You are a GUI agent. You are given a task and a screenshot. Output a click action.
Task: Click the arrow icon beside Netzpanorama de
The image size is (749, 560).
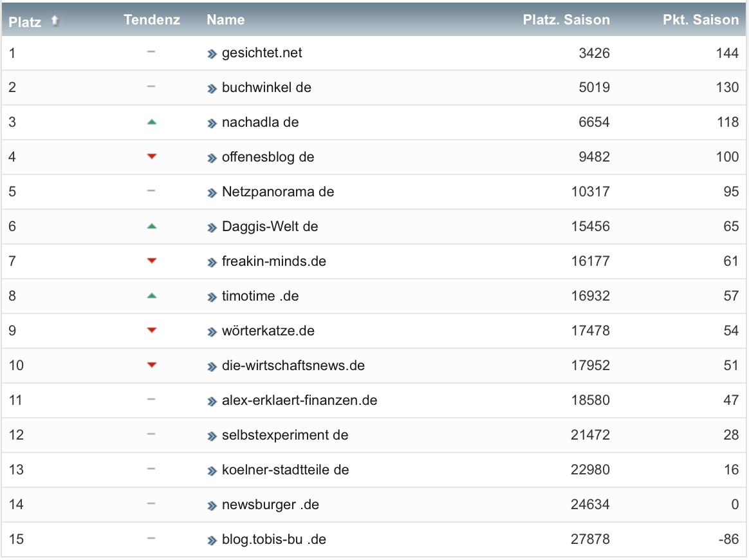click(212, 193)
